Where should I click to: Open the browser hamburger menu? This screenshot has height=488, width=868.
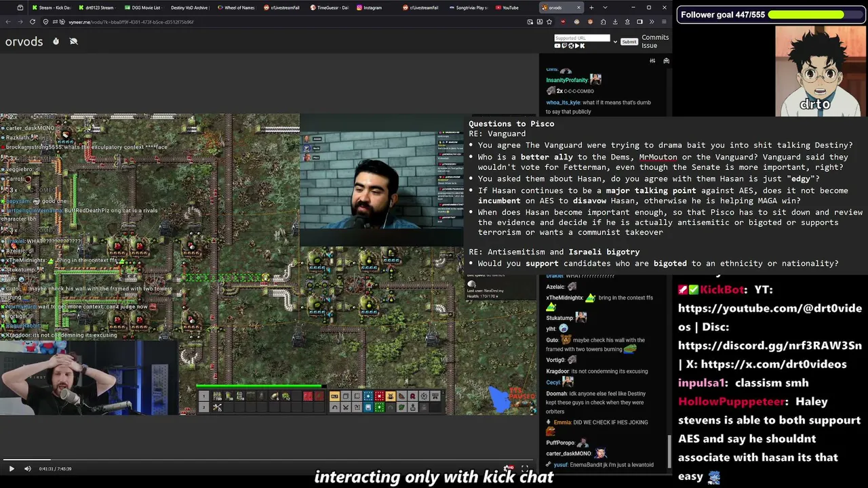click(x=664, y=22)
